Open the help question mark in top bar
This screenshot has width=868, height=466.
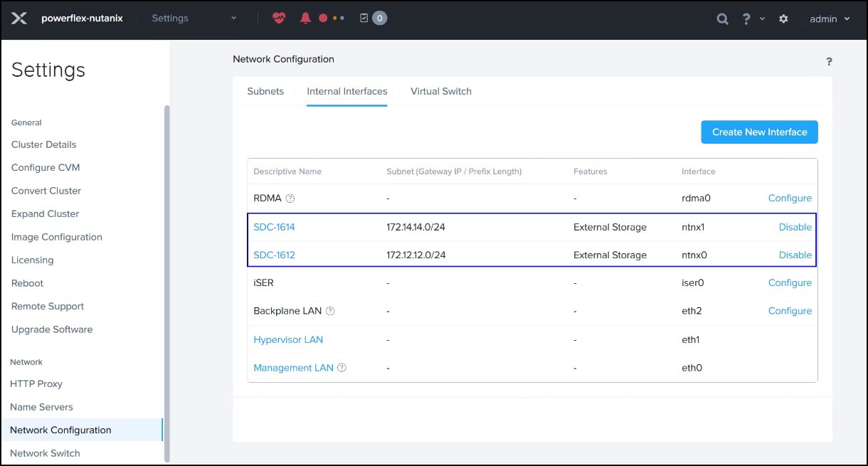(746, 19)
